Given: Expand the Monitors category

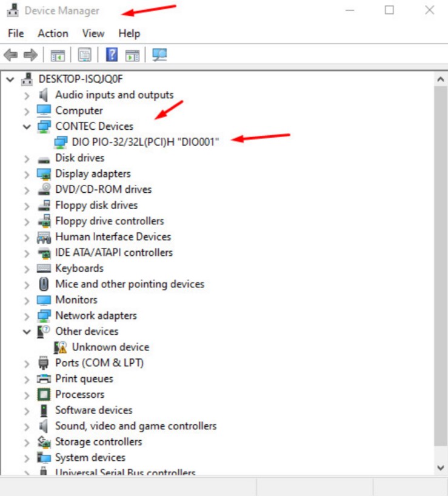Looking at the screenshot, I should (27, 301).
